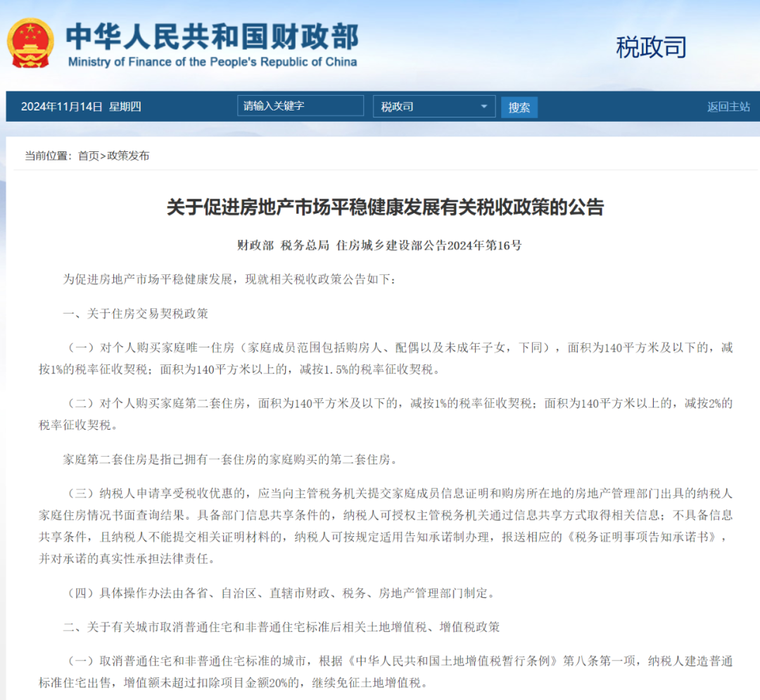Image resolution: width=760 pixels, height=700 pixels.
Task: Click paragraph （四）具体操作办法由各省、自治区
Action: [x=279, y=594]
